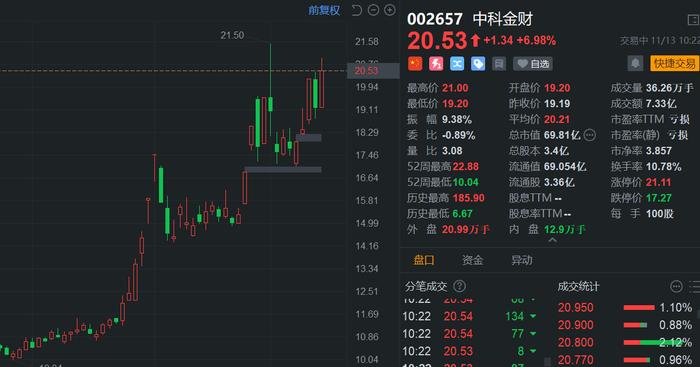The height and width of the screenshot is (367, 700).
Task: Open the price alert bell icon
Action: click(x=635, y=63)
